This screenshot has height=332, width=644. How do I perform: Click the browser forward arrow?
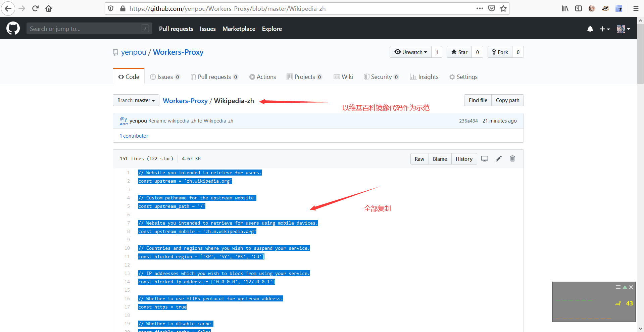(x=22, y=8)
